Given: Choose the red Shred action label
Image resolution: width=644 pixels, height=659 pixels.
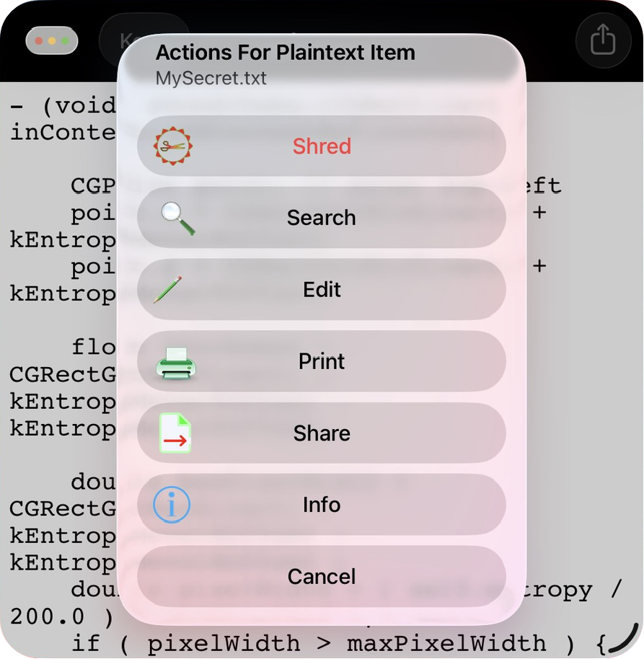Looking at the screenshot, I should pyautogui.click(x=322, y=146).
